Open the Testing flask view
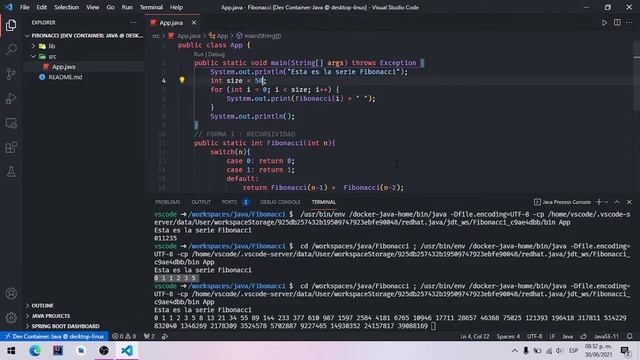This screenshot has width=640, height=360. click(11, 172)
